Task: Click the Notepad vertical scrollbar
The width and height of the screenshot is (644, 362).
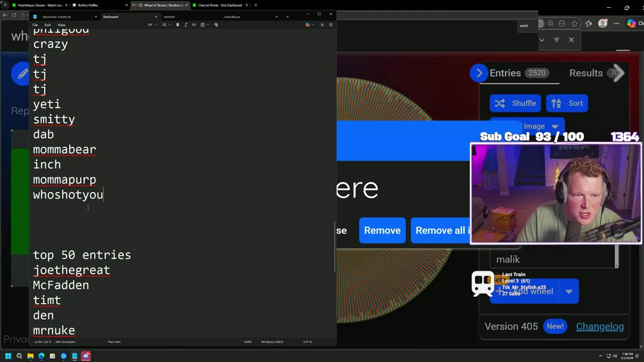Action: (x=335, y=246)
